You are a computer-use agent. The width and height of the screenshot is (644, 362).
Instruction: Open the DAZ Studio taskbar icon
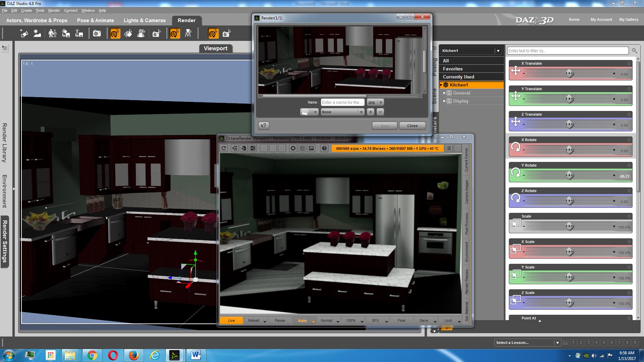coord(174,355)
